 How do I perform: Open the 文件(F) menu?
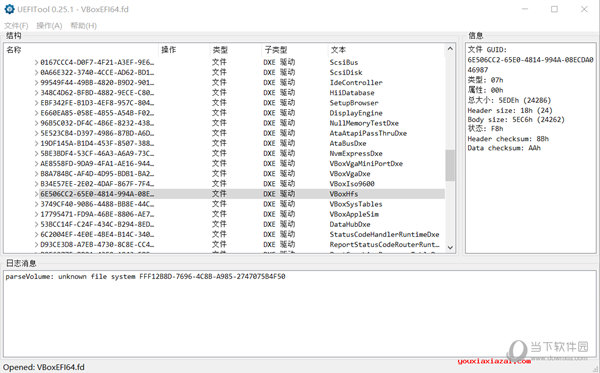tap(16, 26)
